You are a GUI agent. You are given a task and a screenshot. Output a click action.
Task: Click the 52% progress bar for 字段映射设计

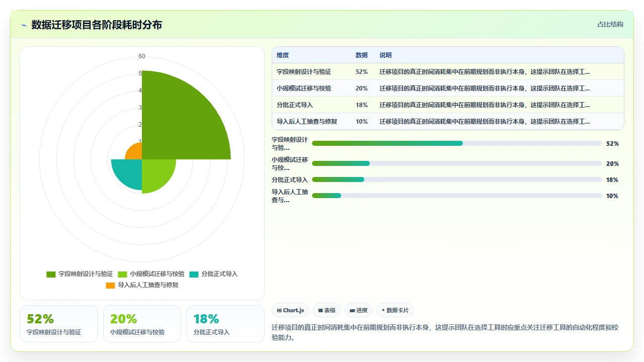tap(457, 143)
